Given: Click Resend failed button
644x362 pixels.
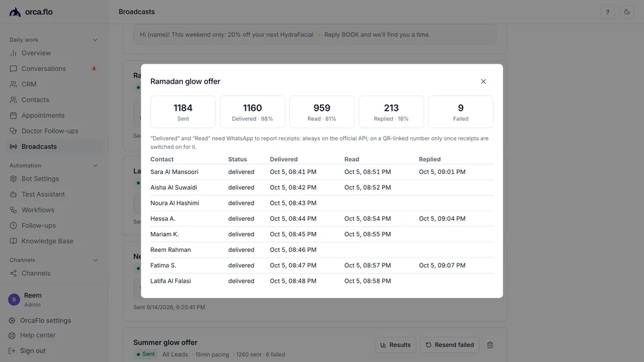Looking at the screenshot, I should (x=450, y=345).
